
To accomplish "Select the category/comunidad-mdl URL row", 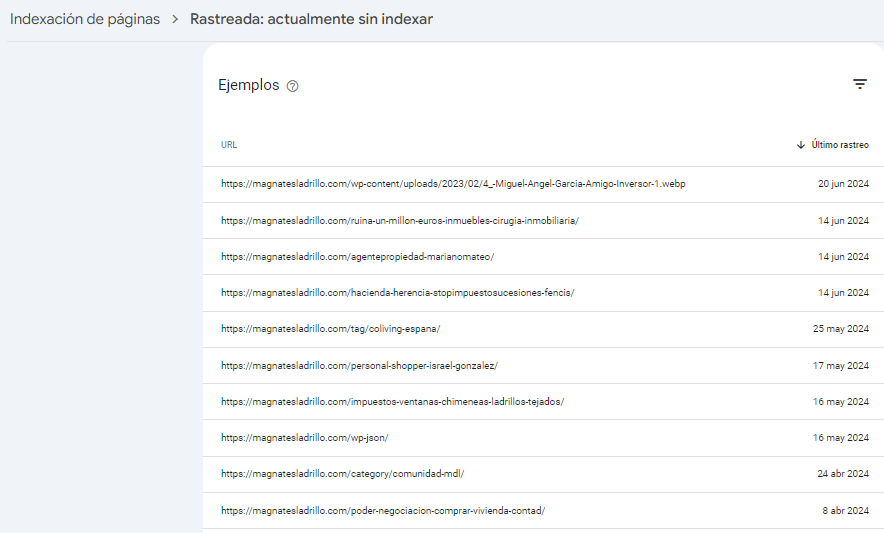I will click(x=543, y=474).
